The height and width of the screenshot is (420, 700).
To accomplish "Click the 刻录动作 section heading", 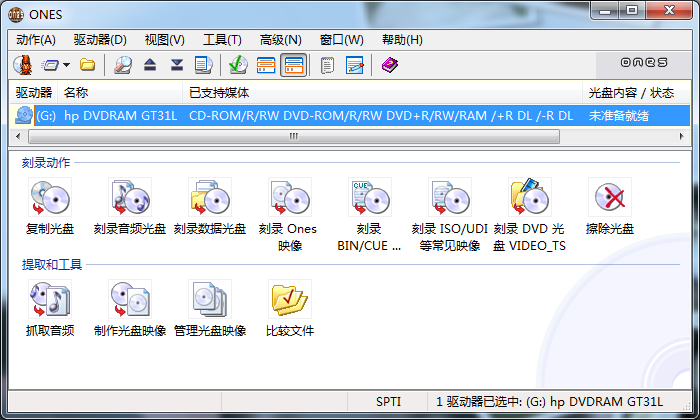I will 46,163.
